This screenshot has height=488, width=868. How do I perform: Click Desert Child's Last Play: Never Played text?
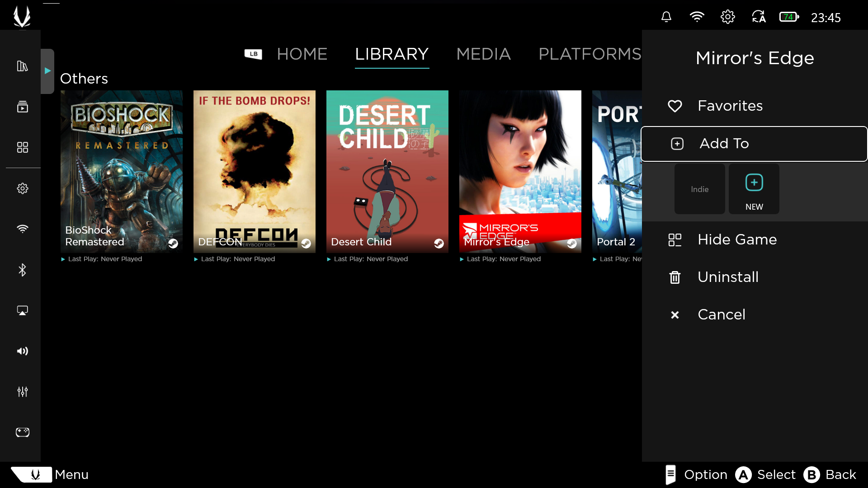[371, 259]
